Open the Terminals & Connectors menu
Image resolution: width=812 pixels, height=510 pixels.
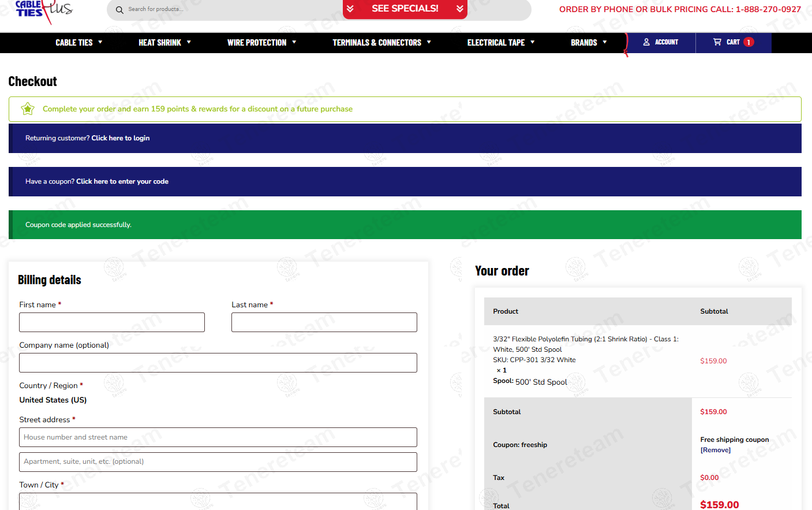(376, 43)
